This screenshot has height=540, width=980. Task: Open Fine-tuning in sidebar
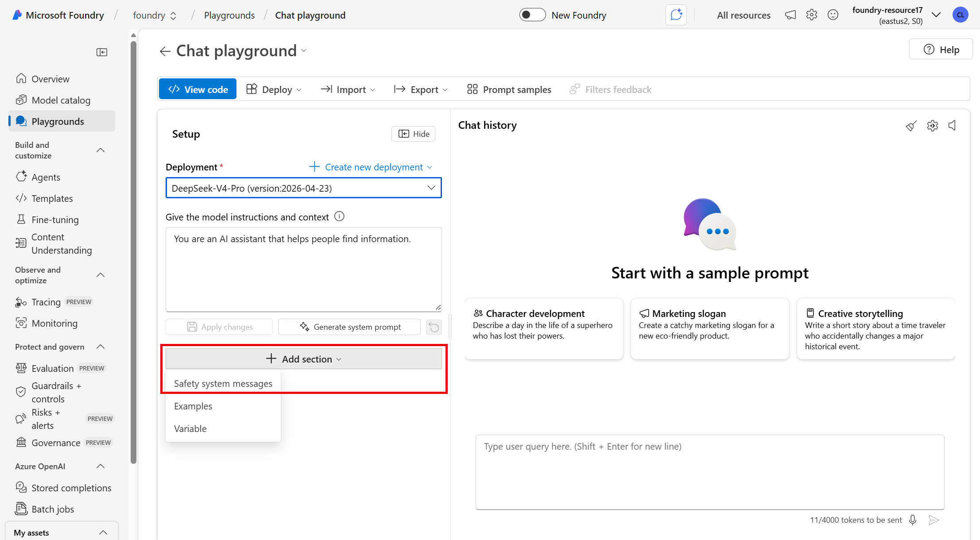[62, 220]
